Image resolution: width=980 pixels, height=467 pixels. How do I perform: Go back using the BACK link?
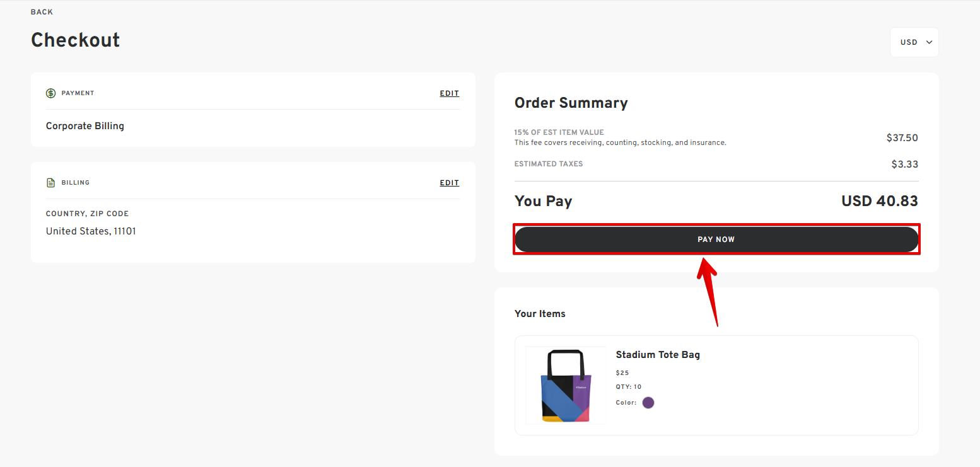42,12
